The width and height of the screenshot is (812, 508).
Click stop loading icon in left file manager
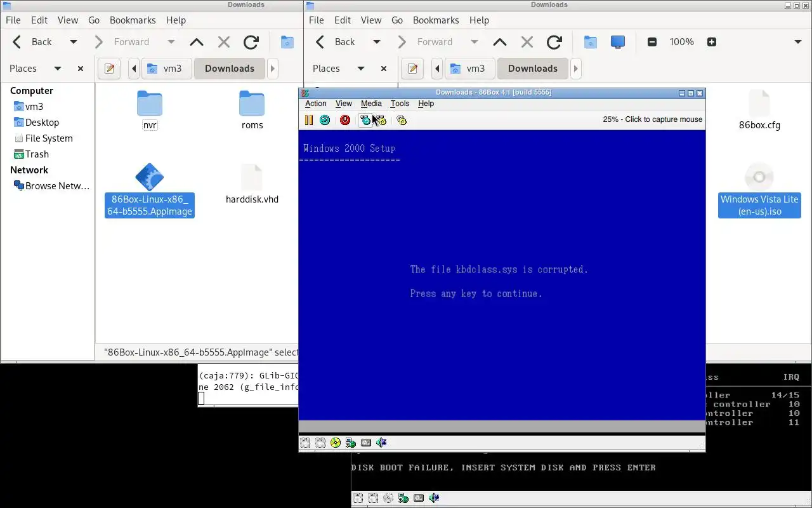click(x=224, y=42)
